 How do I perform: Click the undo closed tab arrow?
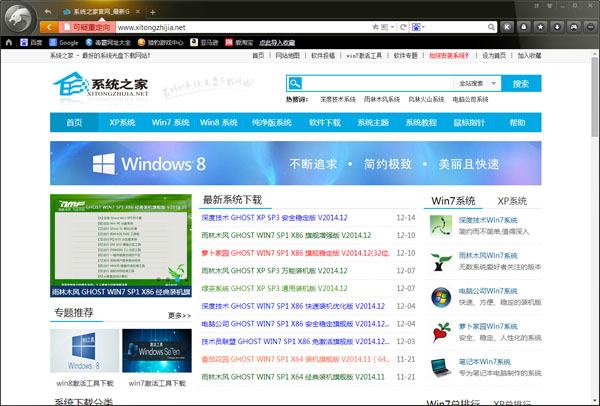(x=48, y=12)
